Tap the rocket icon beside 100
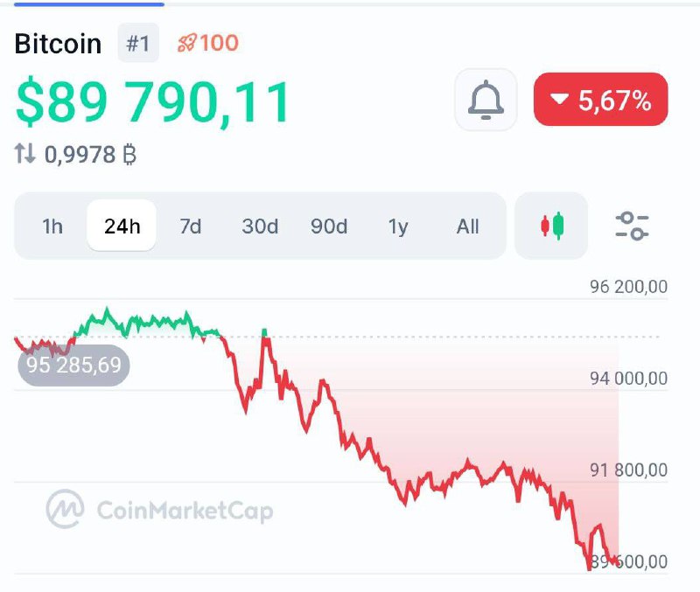This screenshot has width=700, height=592. point(186,43)
